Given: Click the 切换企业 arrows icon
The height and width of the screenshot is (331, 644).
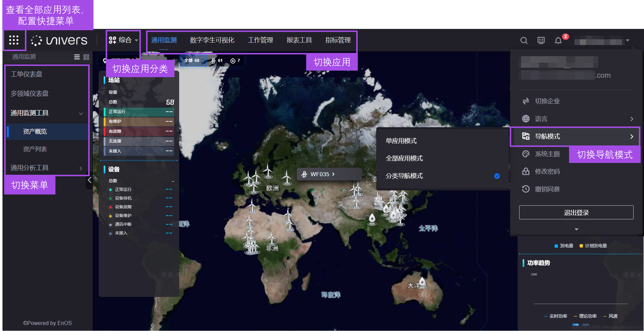Looking at the screenshot, I should [x=526, y=101].
